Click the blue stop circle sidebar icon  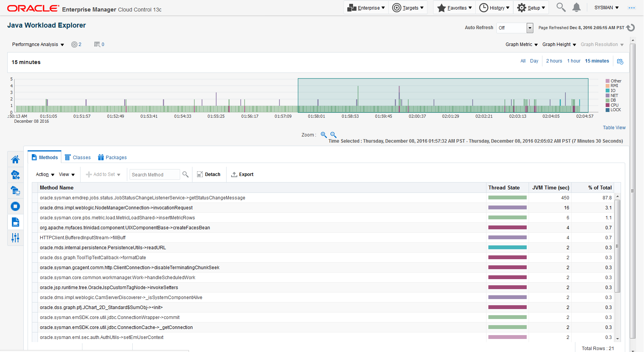click(x=15, y=206)
